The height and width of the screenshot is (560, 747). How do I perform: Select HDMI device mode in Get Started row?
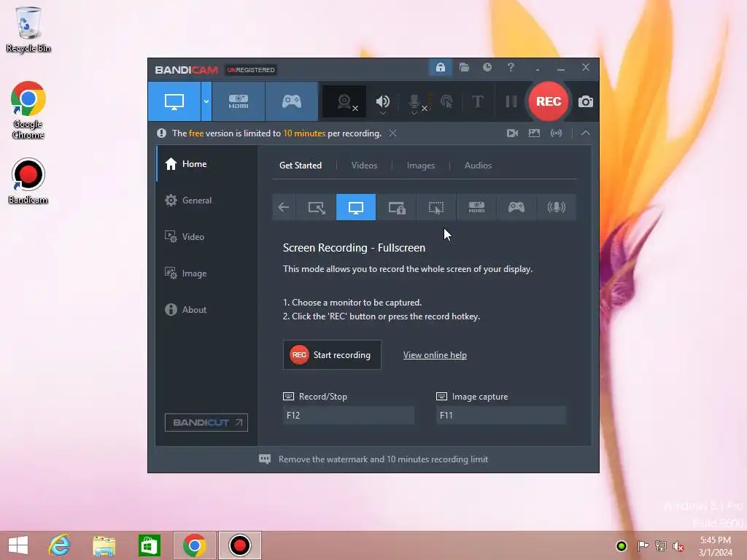coord(476,207)
